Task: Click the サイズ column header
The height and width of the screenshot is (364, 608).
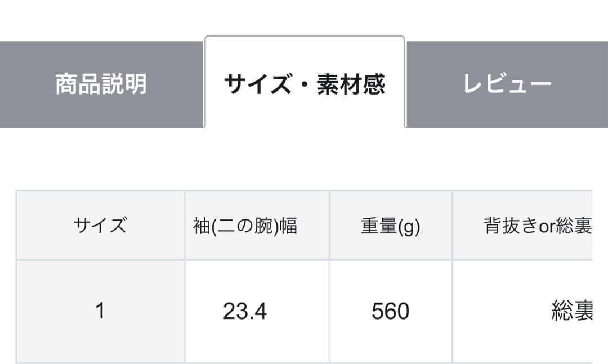Action: [99, 224]
